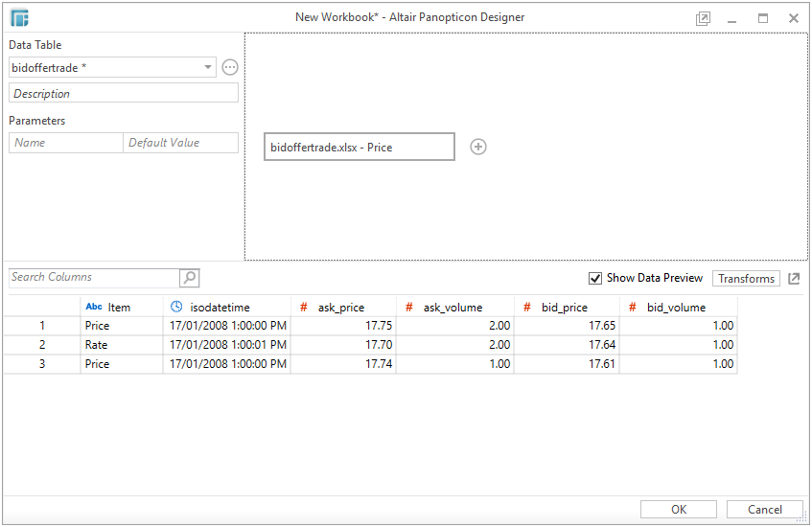Click the clock icon of isodatetime column
Viewport: 812px width, 527px height.
176,307
